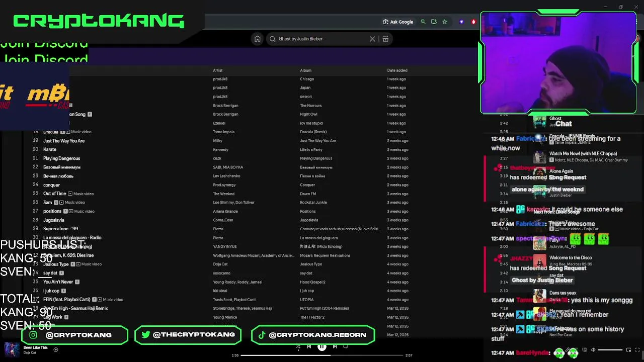Select the track 'Just The Way You Are'
The image size is (644, 362).
[x=64, y=141]
